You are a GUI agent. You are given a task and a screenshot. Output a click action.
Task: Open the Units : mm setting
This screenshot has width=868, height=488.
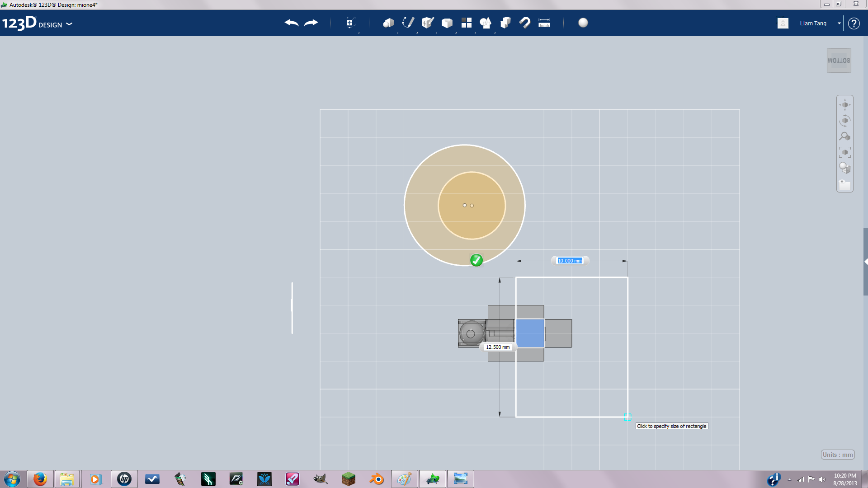click(x=838, y=455)
